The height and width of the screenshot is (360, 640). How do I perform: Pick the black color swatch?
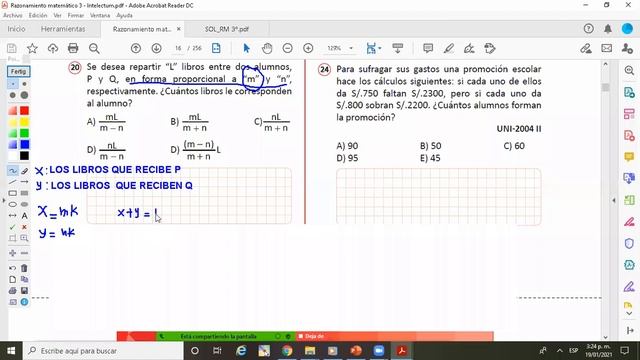tap(24, 156)
